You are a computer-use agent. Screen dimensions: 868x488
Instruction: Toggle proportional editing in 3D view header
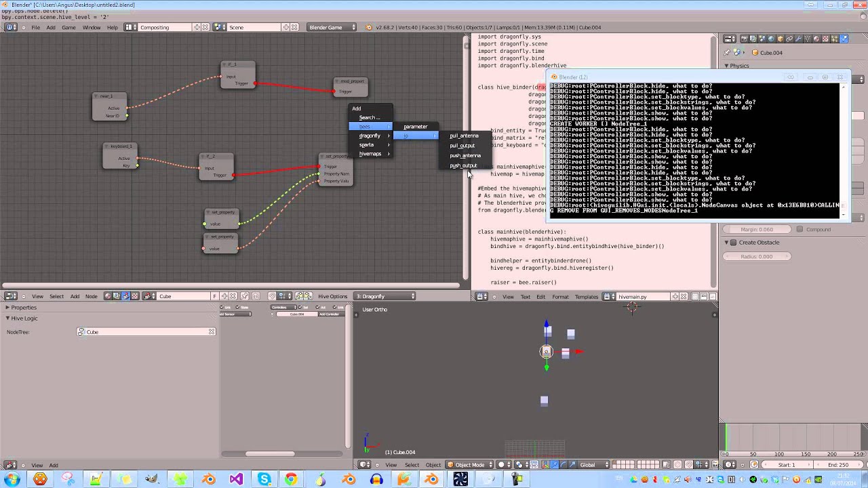[x=677, y=464]
